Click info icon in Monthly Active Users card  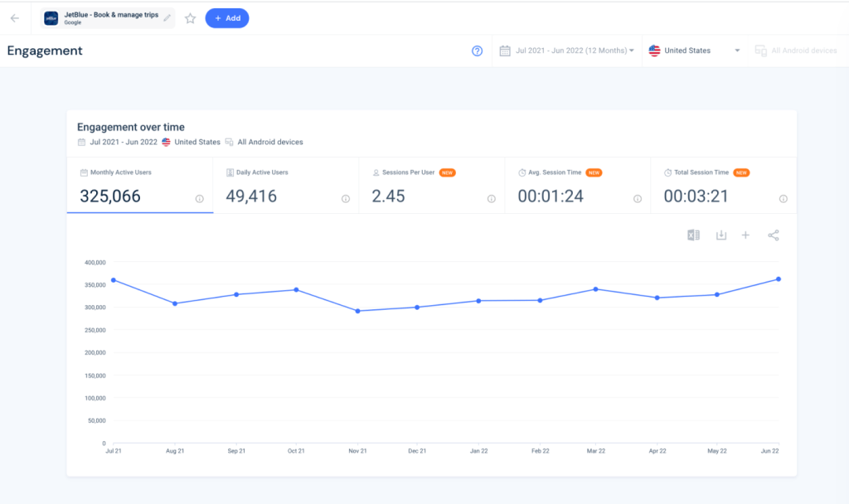[x=199, y=199]
